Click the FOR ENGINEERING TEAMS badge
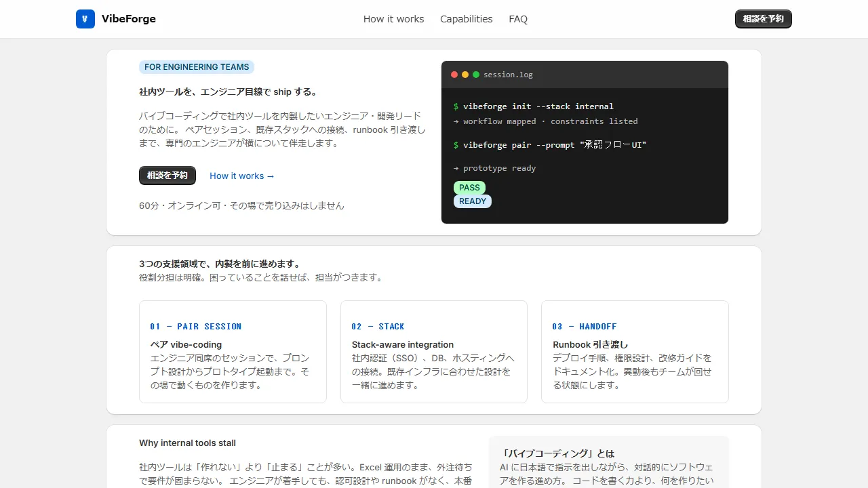Image resolution: width=868 pixels, height=488 pixels. coord(197,67)
